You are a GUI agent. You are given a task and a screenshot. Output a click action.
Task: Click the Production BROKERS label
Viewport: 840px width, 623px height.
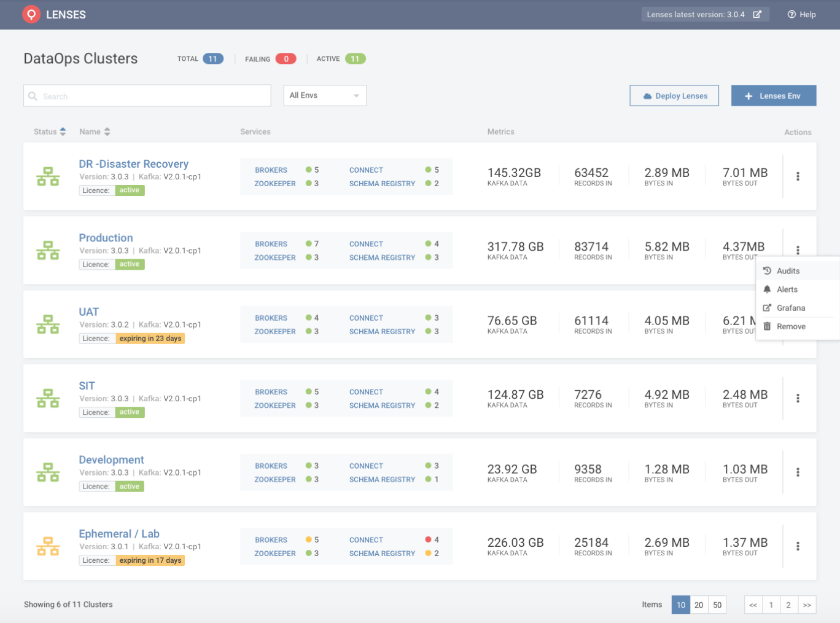271,244
